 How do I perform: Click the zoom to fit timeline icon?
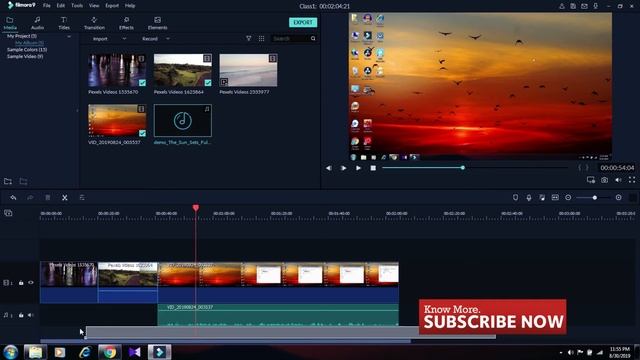(x=555, y=198)
